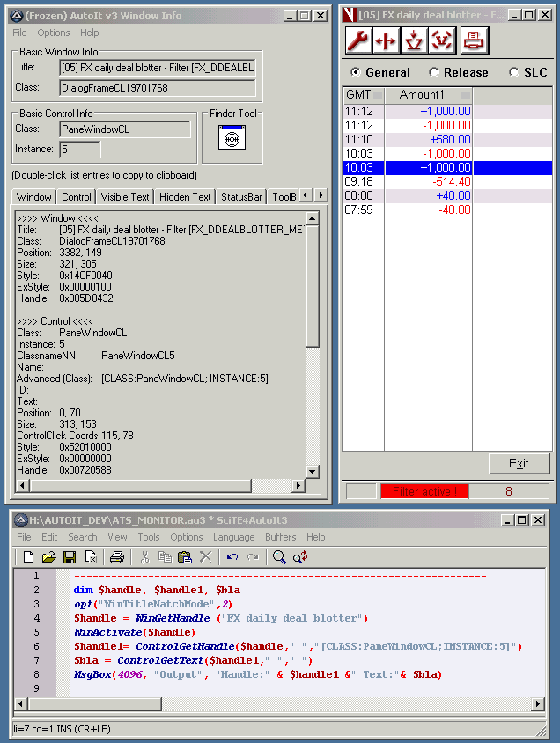Screen dimensions: 560x743
Task: Click Replace icon in SciTE toolbar
Action: click(x=300, y=557)
